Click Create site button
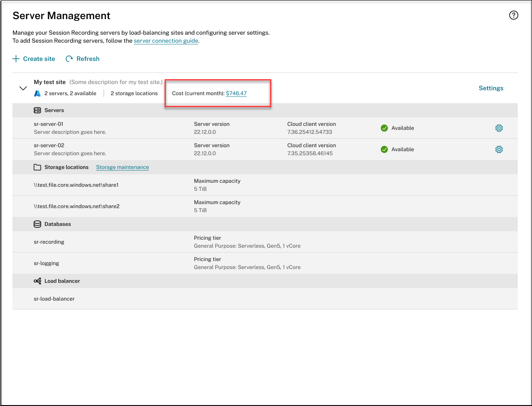Image resolution: width=532 pixels, height=406 pixels. point(34,59)
